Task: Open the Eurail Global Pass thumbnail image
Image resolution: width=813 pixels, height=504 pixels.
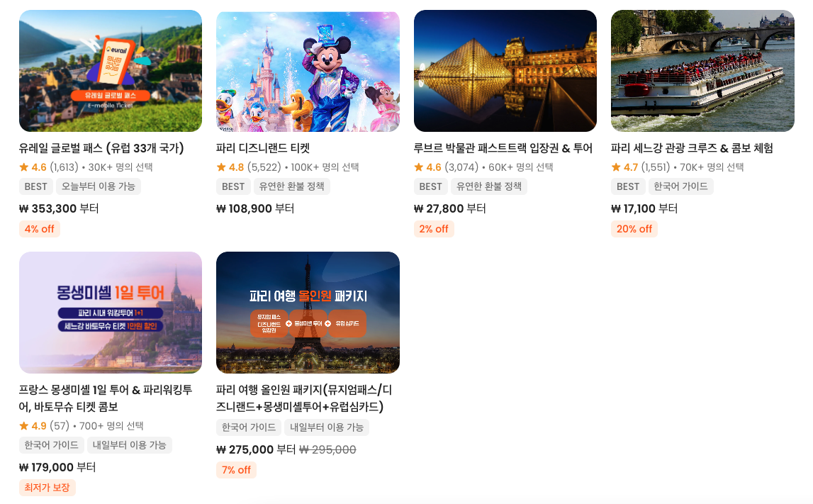Action: click(111, 71)
